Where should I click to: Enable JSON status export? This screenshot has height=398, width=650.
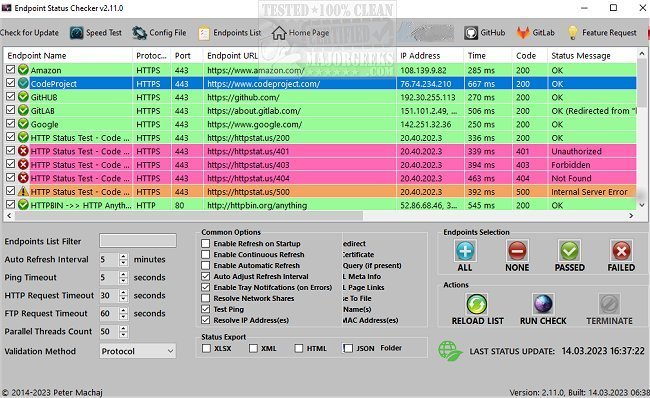348,348
